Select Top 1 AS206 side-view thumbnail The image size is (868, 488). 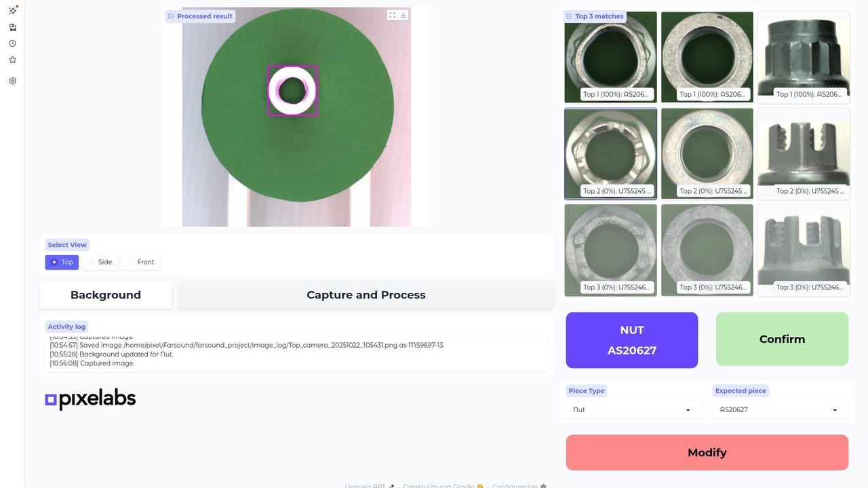(803, 57)
